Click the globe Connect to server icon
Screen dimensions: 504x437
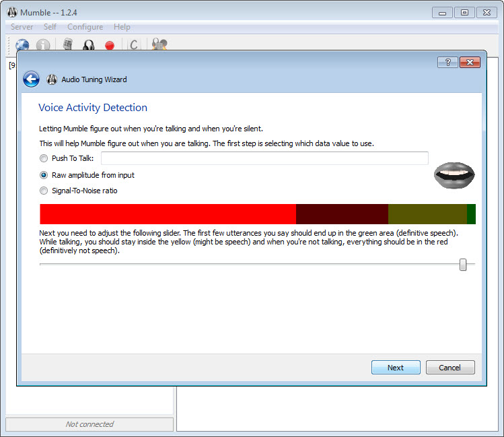click(x=22, y=45)
